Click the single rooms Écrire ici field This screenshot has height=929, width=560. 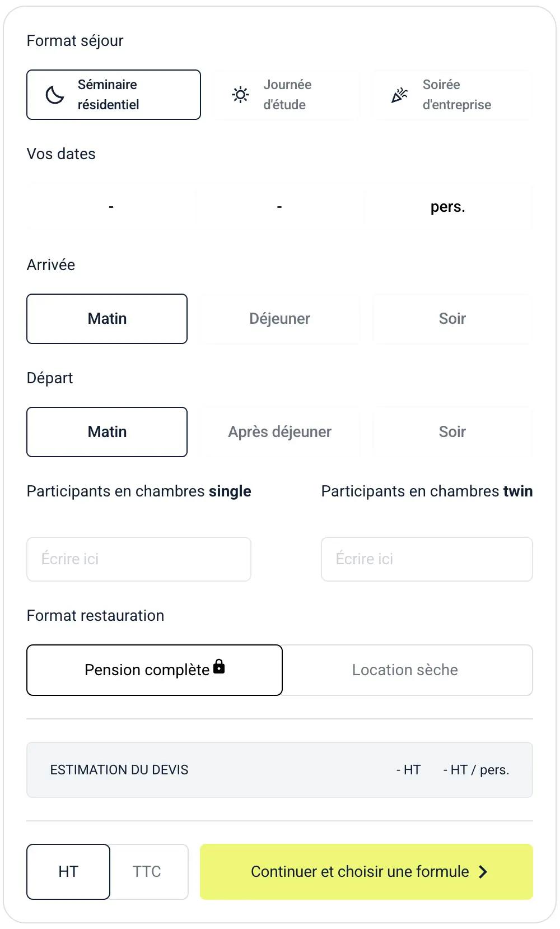click(138, 559)
